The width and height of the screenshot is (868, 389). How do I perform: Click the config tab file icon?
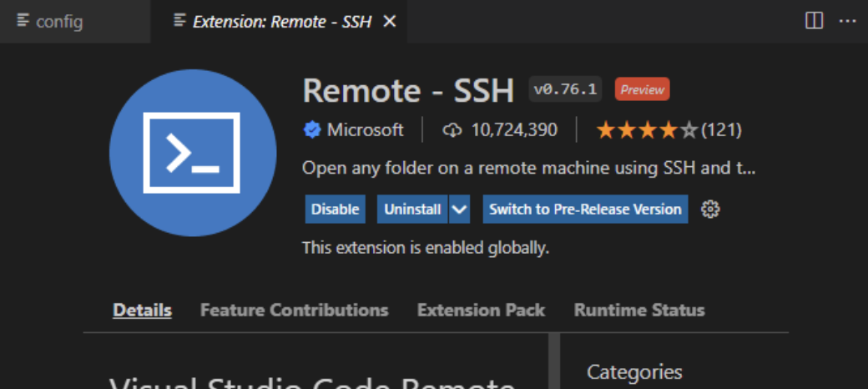[23, 21]
